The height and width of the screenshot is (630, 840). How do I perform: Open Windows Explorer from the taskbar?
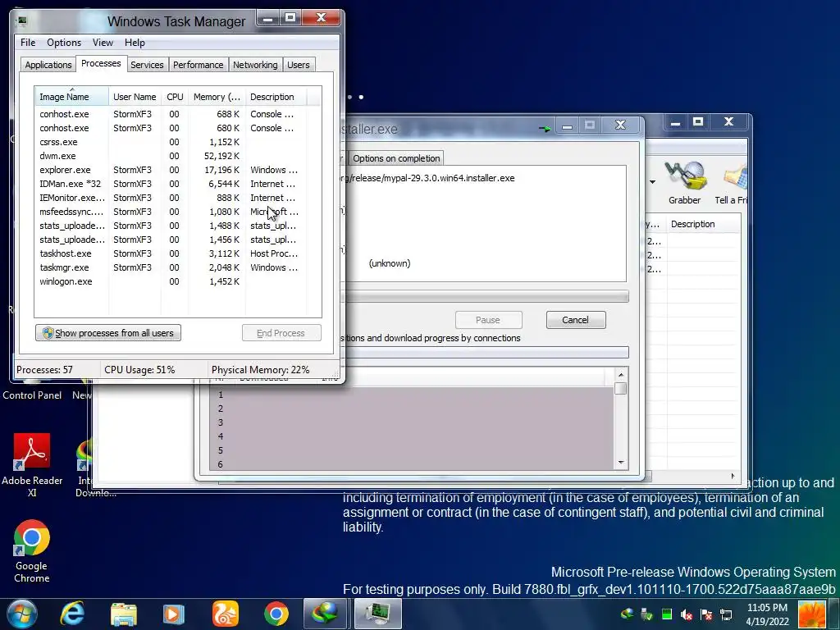click(124, 614)
